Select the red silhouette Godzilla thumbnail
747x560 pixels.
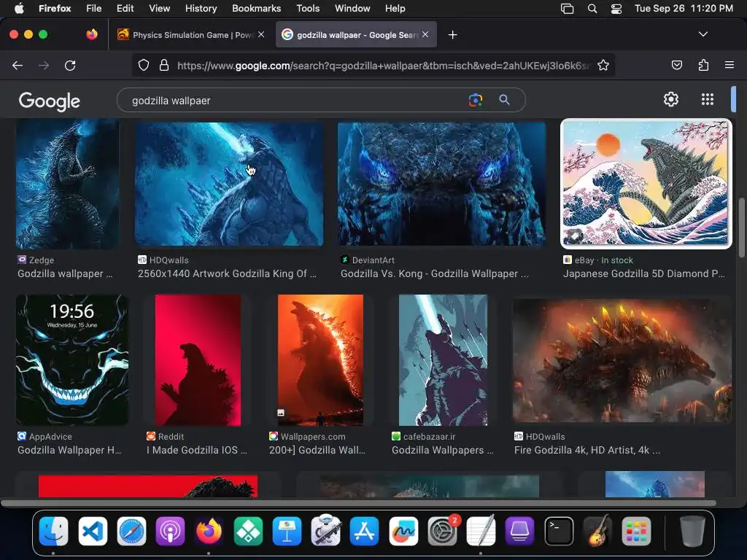coord(198,360)
